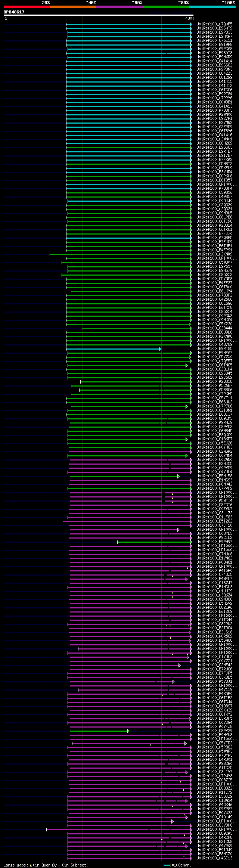Select label UniRef100_B7FJM9
Image resolution: width=239 pixels, height=868 pixels.
[x=214, y=242]
